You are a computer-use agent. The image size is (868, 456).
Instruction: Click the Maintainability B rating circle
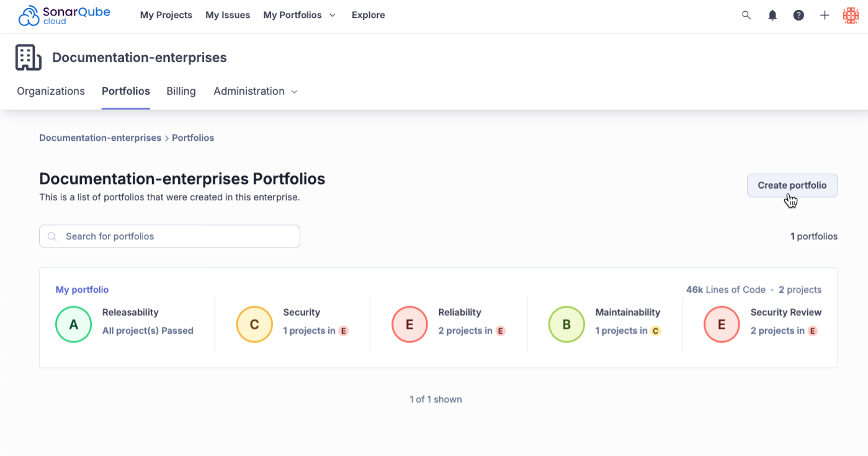[x=566, y=324]
